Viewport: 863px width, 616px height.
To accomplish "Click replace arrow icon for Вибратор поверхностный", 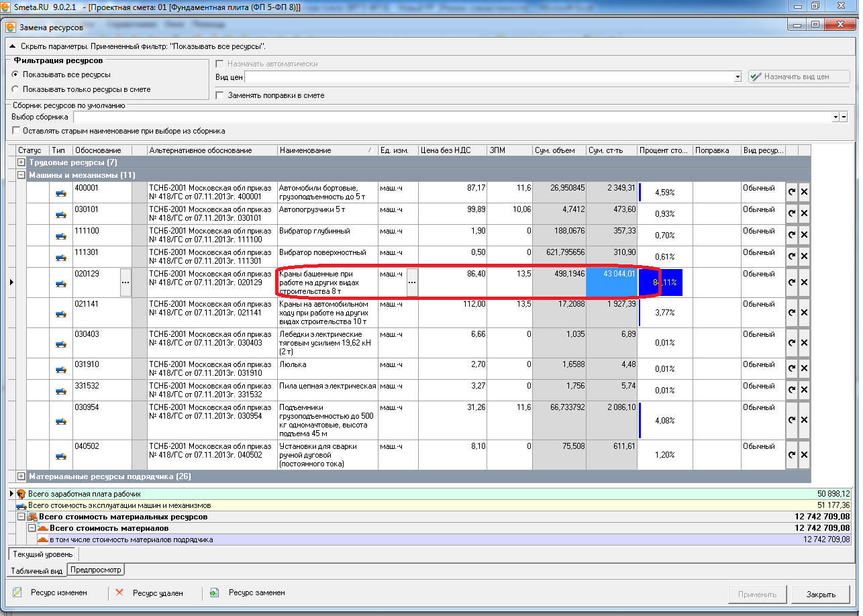I will click(792, 256).
